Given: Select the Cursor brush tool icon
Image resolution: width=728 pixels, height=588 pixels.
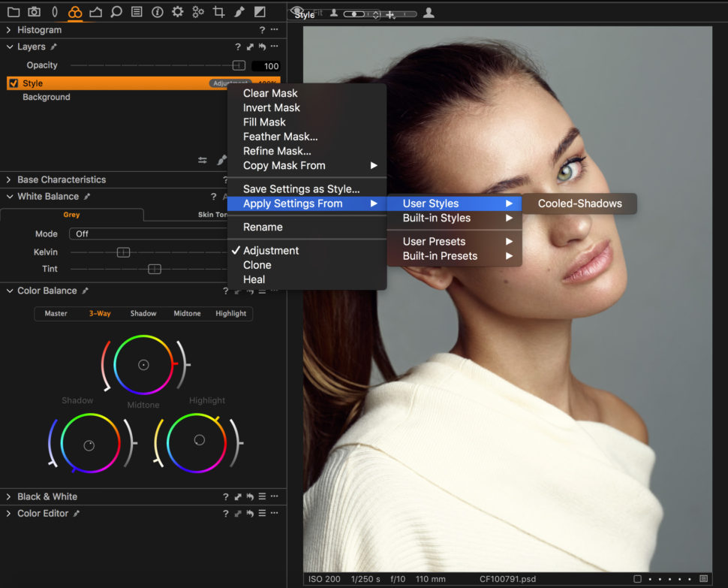Looking at the screenshot, I should (239, 12).
